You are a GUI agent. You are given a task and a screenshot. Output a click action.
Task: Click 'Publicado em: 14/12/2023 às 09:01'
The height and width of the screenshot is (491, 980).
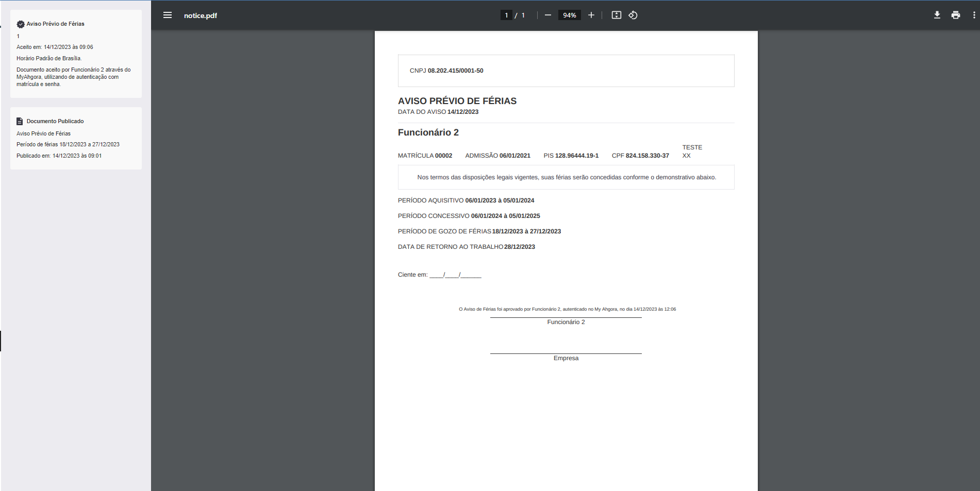pyautogui.click(x=59, y=156)
